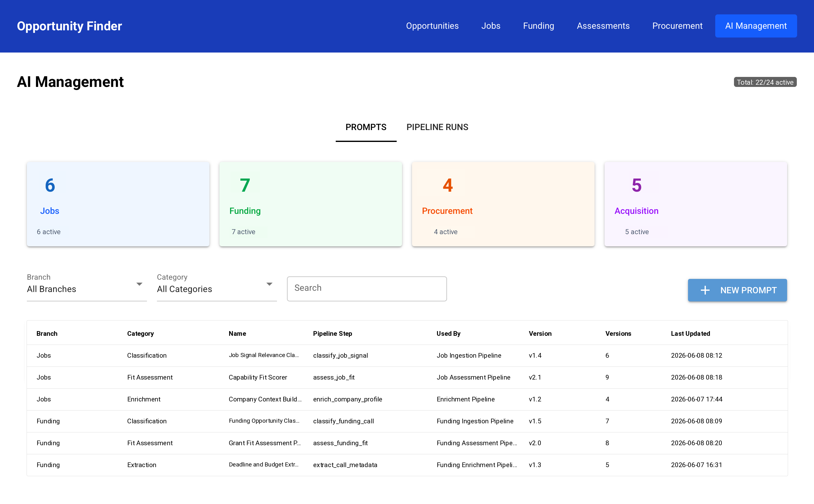Expand the Category dropdown arrow
The image size is (814, 504).
269,284
